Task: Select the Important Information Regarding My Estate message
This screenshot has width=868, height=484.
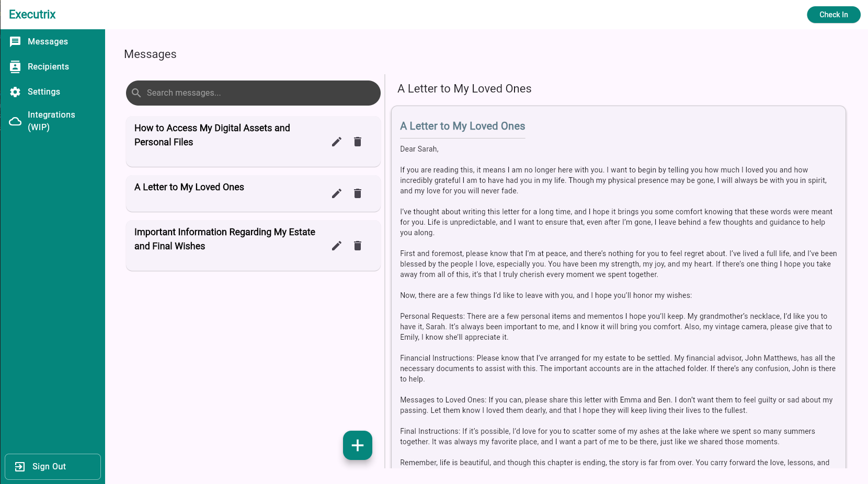Action: point(225,239)
